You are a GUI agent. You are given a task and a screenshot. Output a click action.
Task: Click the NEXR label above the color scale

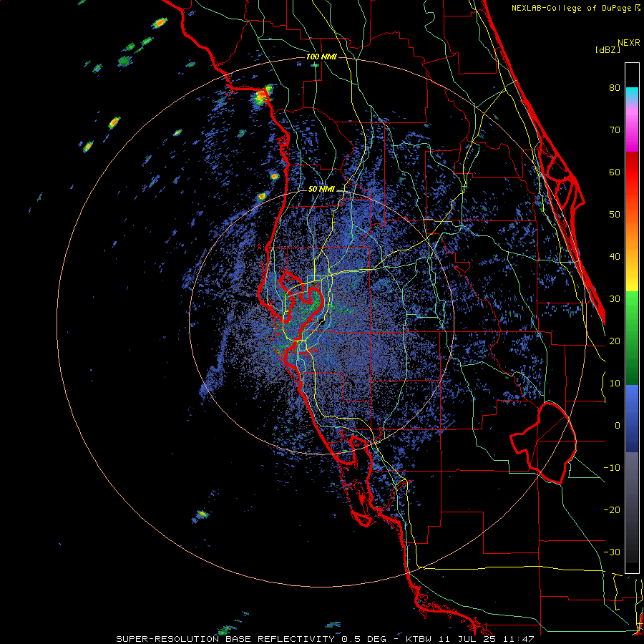(628, 43)
